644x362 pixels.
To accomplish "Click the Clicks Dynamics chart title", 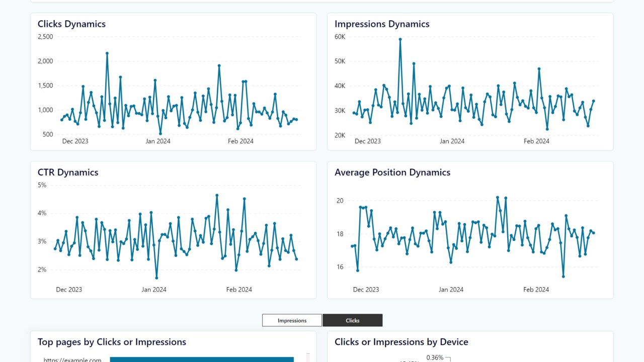I will pos(71,24).
